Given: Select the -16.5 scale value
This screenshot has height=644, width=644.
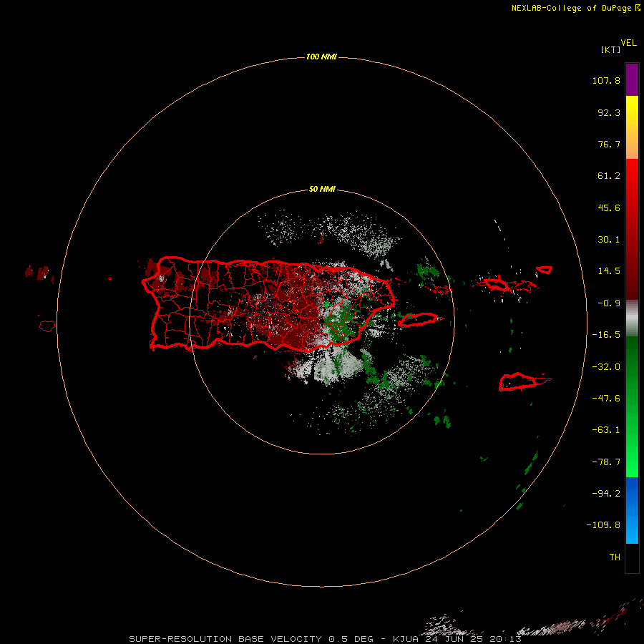Looking at the screenshot, I should pyautogui.click(x=606, y=335).
